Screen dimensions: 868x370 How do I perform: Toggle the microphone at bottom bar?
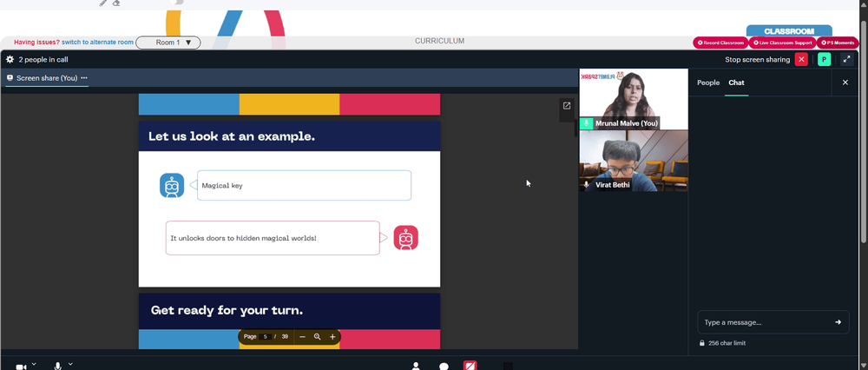pos(57,367)
